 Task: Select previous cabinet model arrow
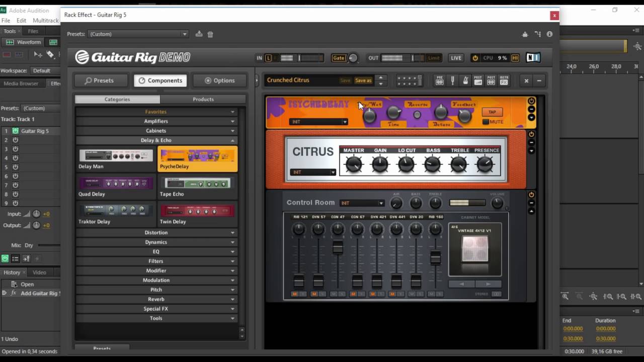[462, 284]
